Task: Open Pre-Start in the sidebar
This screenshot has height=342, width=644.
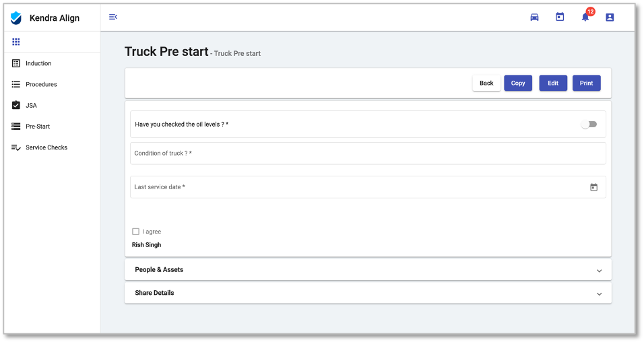Action: (x=38, y=127)
